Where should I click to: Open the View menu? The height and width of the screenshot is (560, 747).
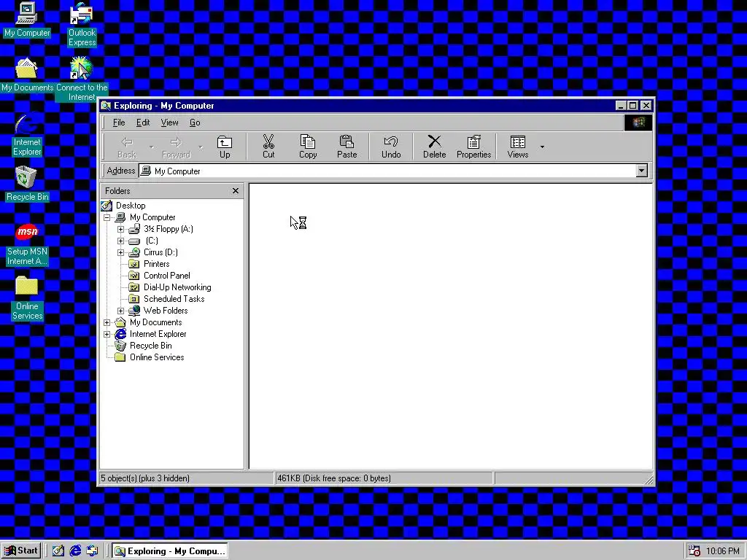(x=169, y=122)
